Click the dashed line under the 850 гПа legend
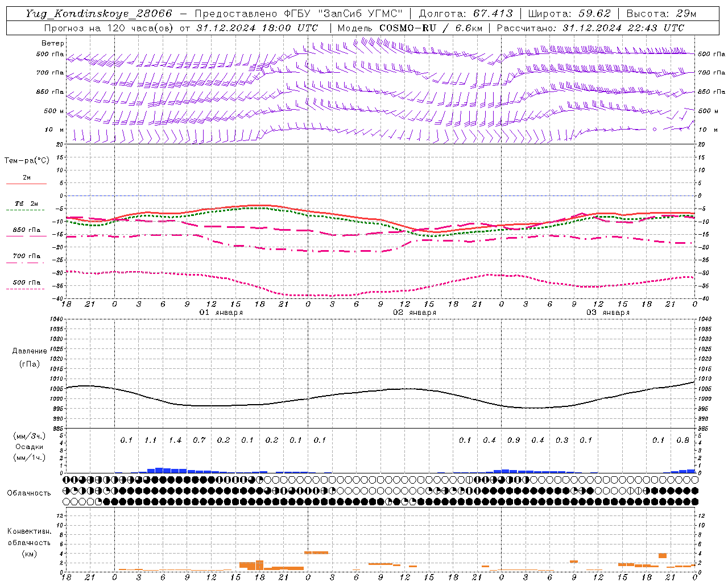Viewport: 728px width, 582px height. tap(26, 236)
